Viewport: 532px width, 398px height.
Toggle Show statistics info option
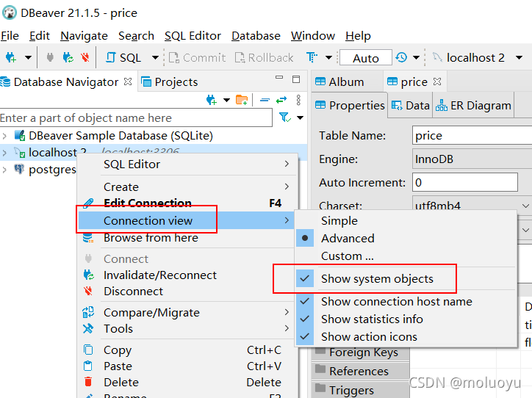pyautogui.click(x=406, y=319)
